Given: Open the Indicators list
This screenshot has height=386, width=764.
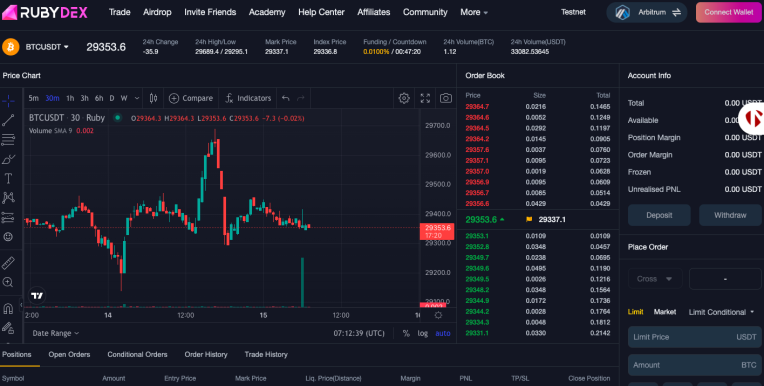Looking at the screenshot, I should pos(248,98).
